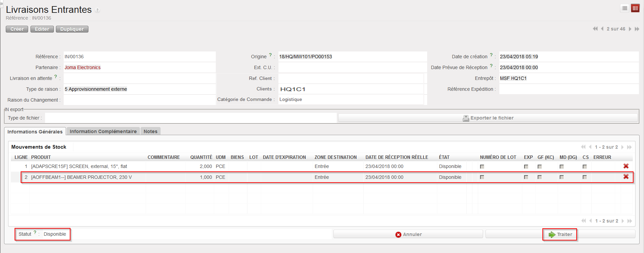Open help icon next to page title
The width and height of the screenshot is (644, 253).
click(98, 10)
